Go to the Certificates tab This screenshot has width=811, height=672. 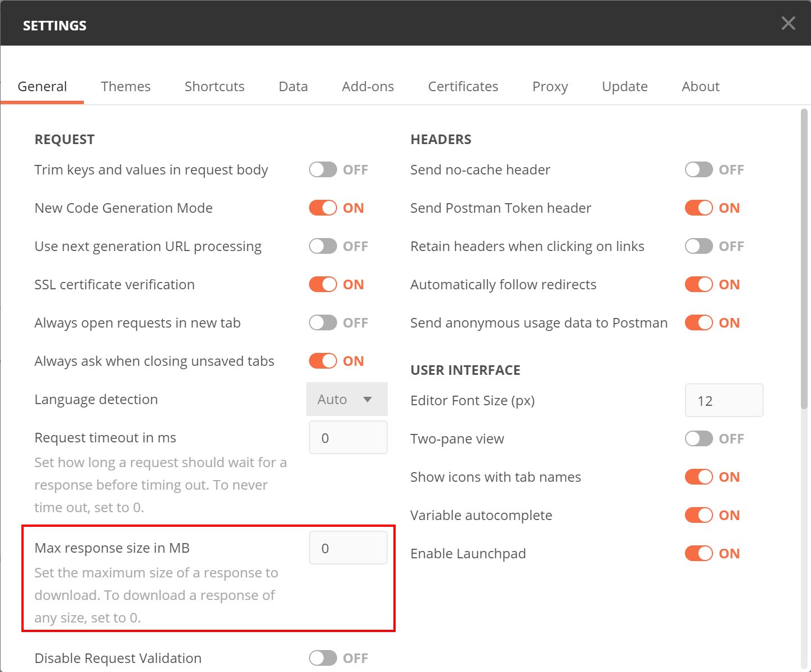tap(463, 87)
